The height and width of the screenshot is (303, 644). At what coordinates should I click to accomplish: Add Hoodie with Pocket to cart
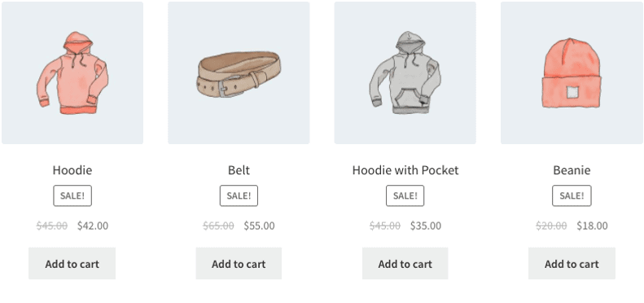click(405, 264)
